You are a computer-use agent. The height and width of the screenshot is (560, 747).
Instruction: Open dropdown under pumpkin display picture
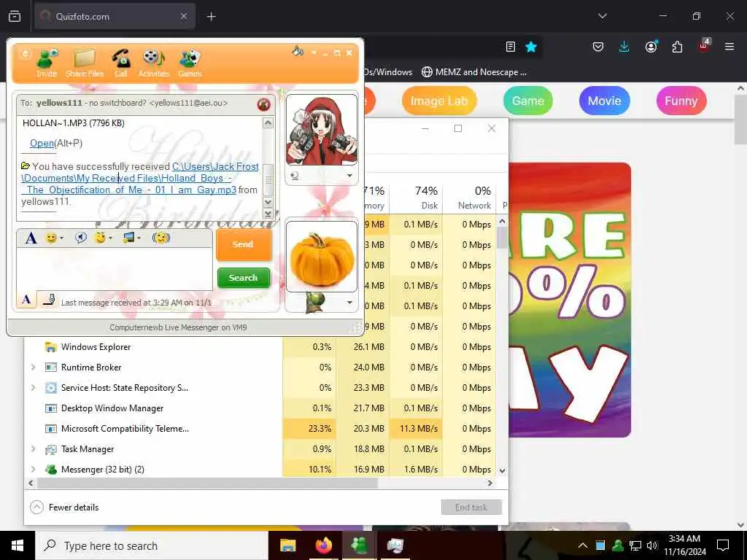tap(349, 303)
